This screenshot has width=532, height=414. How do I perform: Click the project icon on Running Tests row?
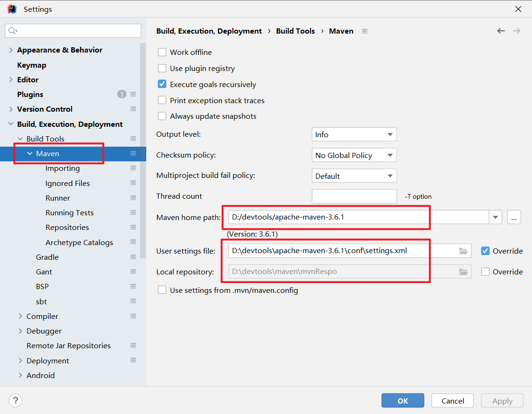133,212
